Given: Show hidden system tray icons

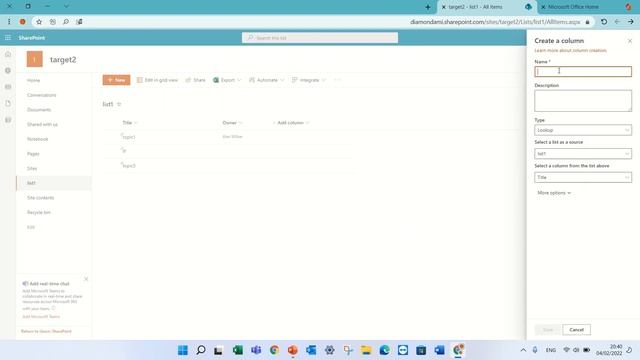Looking at the screenshot, I should (x=523, y=350).
